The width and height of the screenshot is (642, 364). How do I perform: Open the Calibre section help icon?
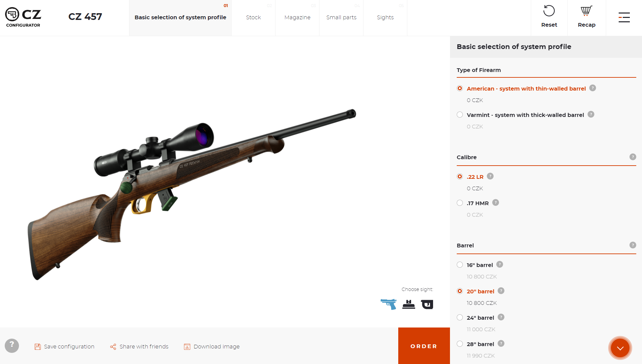coord(633,157)
